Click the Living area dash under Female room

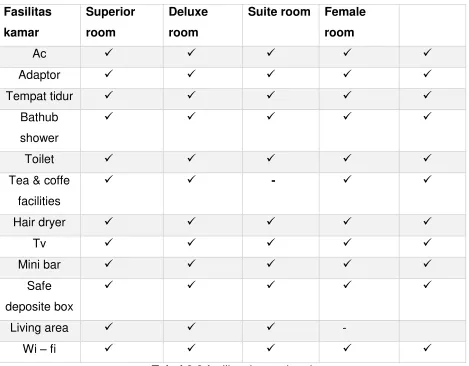[x=345, y=329]
